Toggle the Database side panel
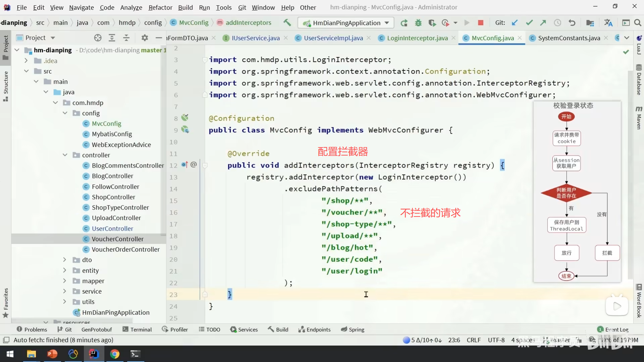The height and width of the screenshot is (362, 644). click(639, 80)
